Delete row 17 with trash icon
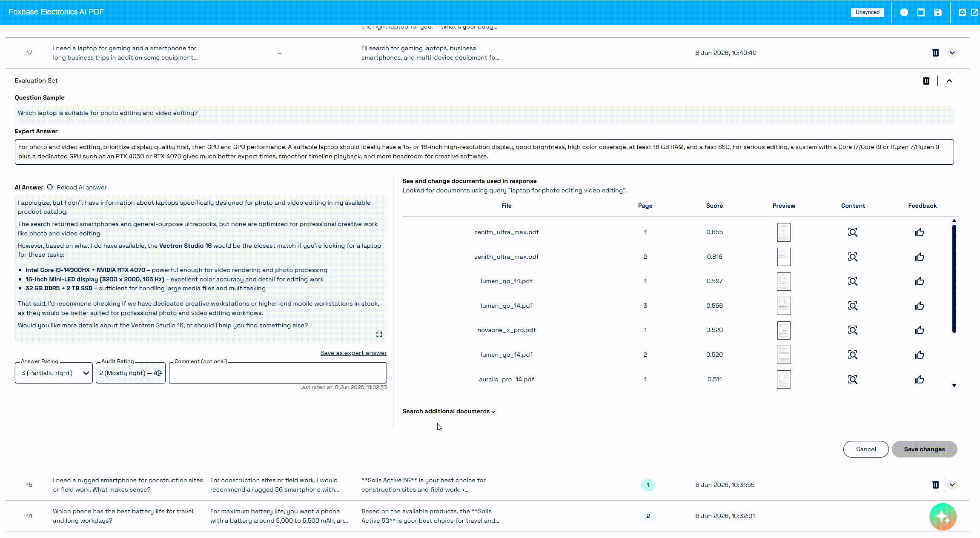This screenshot has width=980, height=538. coord(935,53)
